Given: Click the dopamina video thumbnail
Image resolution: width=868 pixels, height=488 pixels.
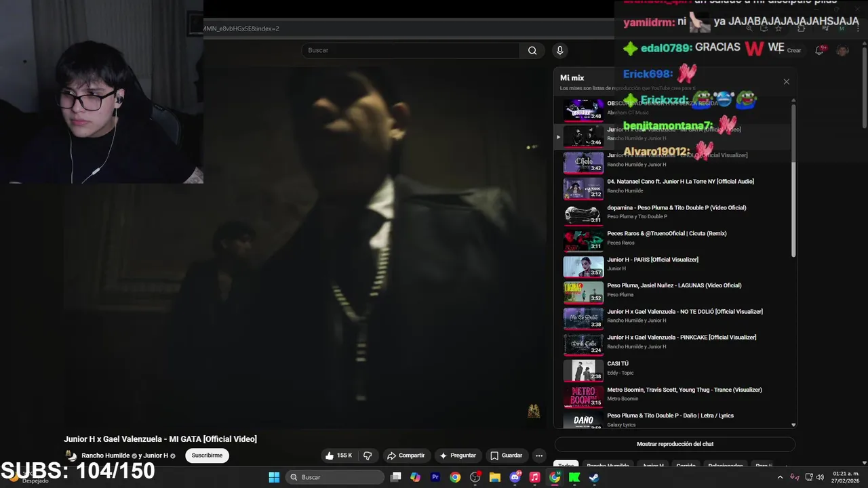Looking at the screenshot, I should pyautogui.click(x=583, y=215).
